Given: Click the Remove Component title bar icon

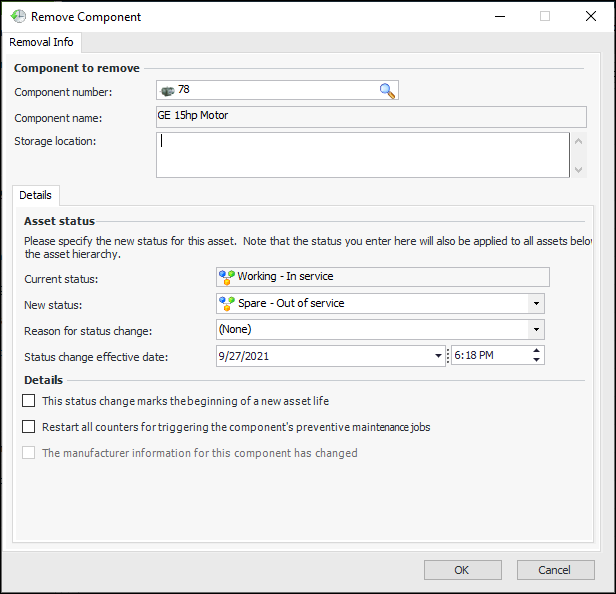Looking at the screenshot, I should point(17,17).
